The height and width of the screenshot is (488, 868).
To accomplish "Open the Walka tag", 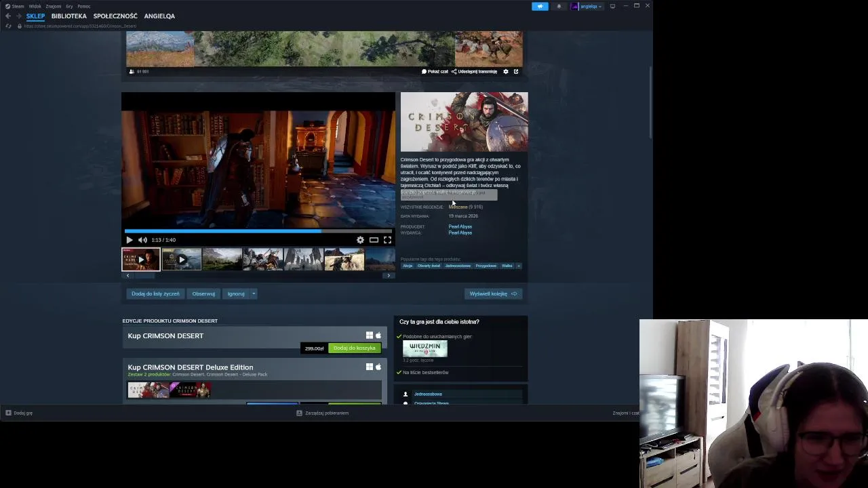I will (507, 266).
